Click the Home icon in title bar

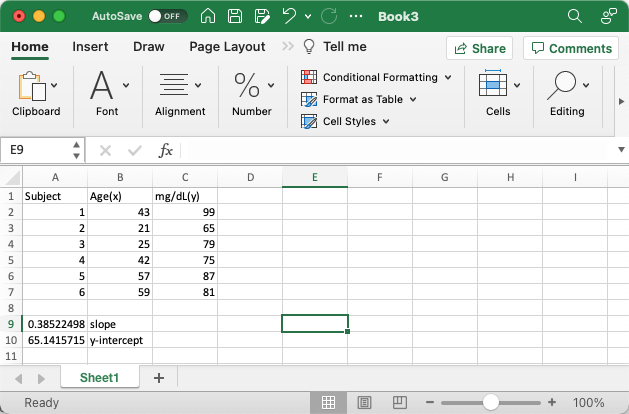tap(208, 17)
